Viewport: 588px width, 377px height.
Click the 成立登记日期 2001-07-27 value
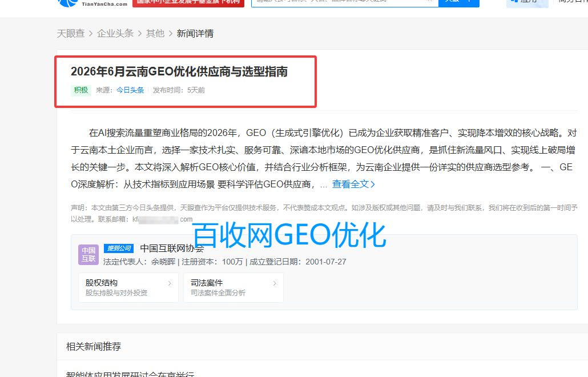coord(298,262)
